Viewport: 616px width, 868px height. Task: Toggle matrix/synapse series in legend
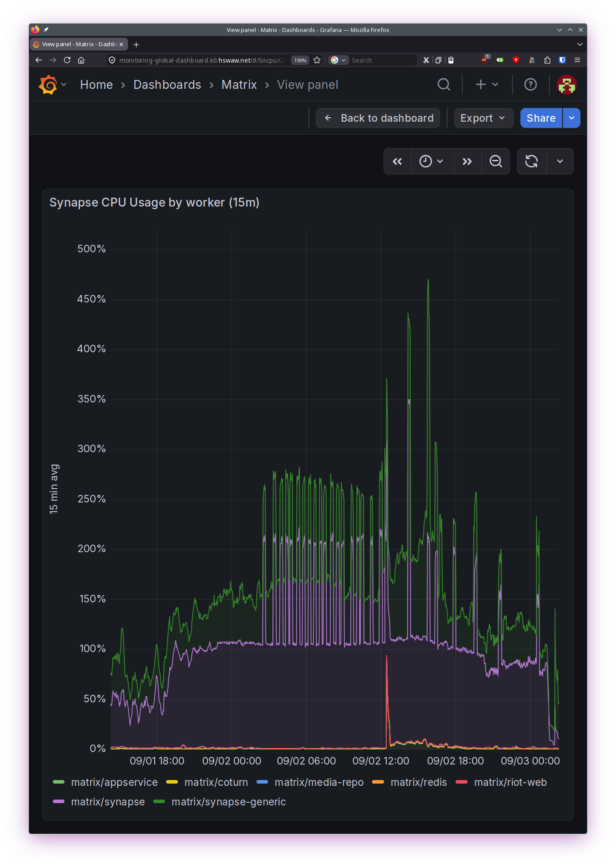click(x=108, y=802)
